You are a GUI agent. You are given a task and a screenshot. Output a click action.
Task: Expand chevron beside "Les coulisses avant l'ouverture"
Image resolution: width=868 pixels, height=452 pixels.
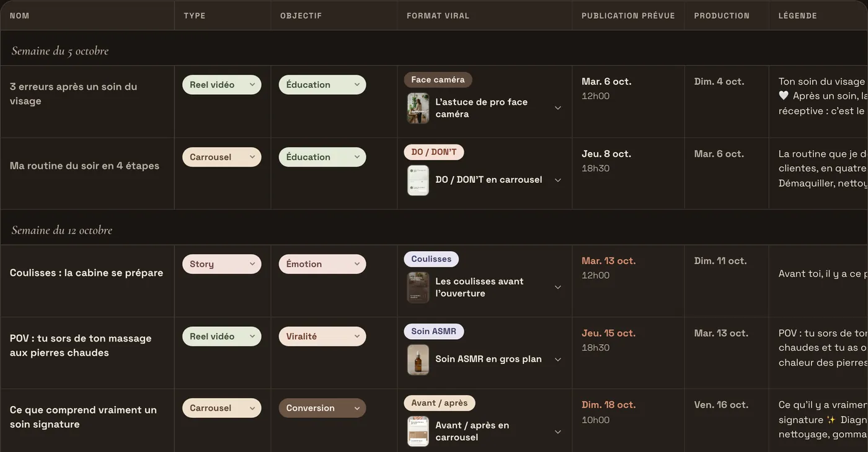coord(557,287)
